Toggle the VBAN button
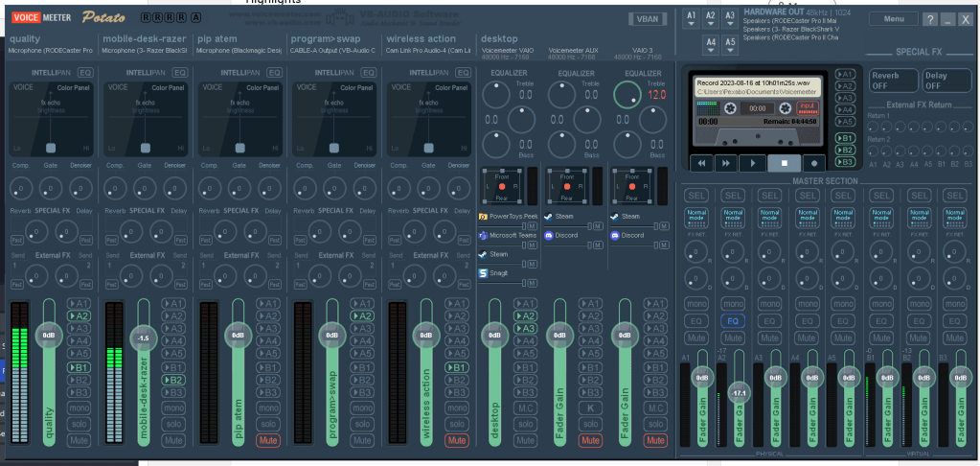The height and width of the screenshot is (466, 980). click(648, 19)
